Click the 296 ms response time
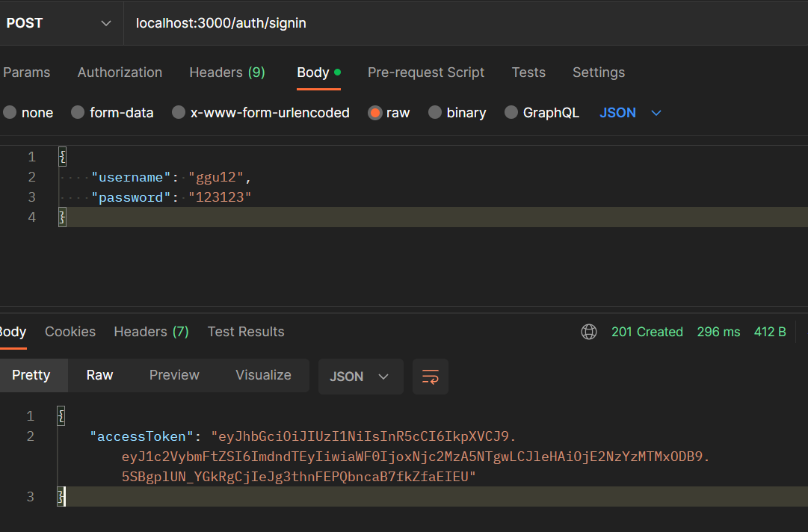The image size is (808, 532). (x=718, y=332)
